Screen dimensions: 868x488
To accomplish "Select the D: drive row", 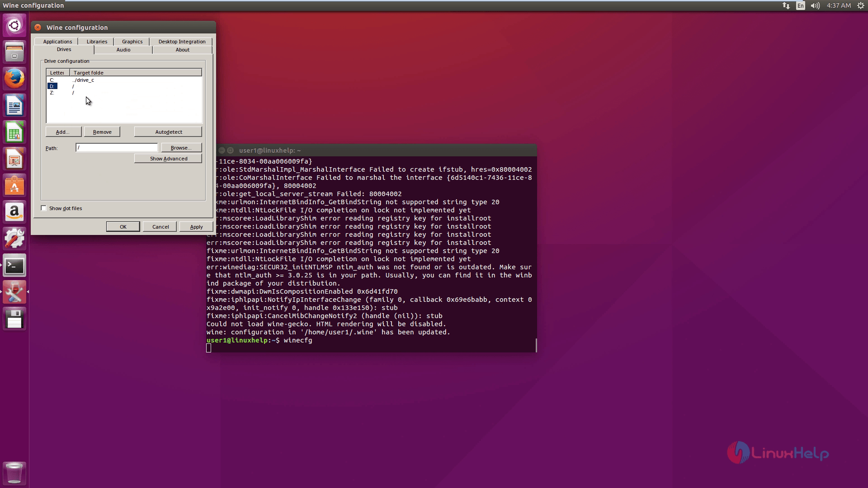I will coord(124,86).
